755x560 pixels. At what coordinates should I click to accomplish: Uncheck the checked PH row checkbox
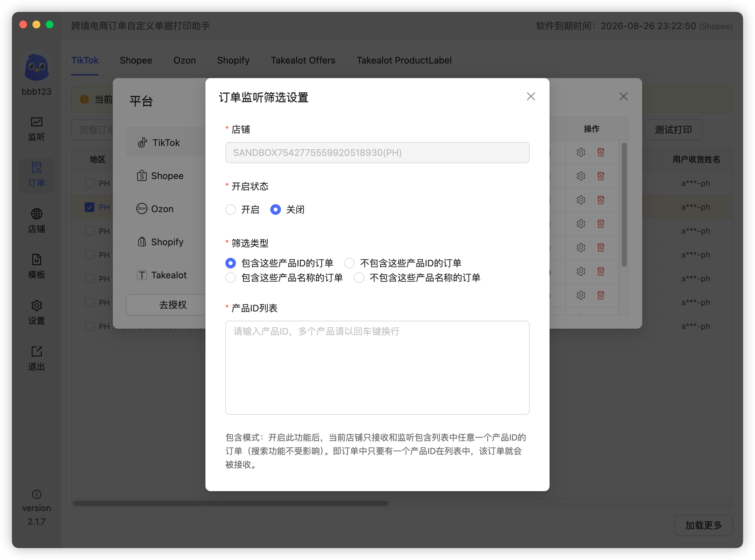[89, 207]
